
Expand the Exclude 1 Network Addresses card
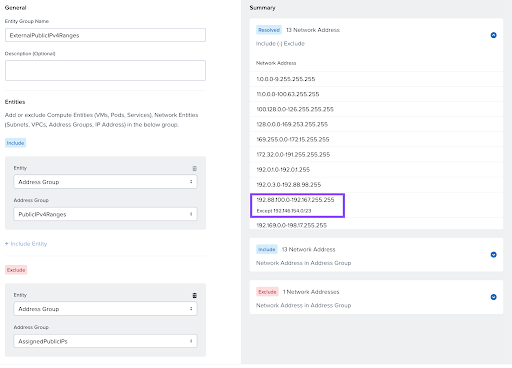pyautogui.click(x=493, y=297)
